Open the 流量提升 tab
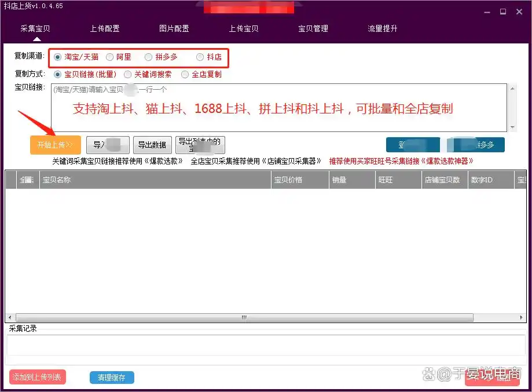The height and width of the screenshot is (392, 532). click(382, 28)
